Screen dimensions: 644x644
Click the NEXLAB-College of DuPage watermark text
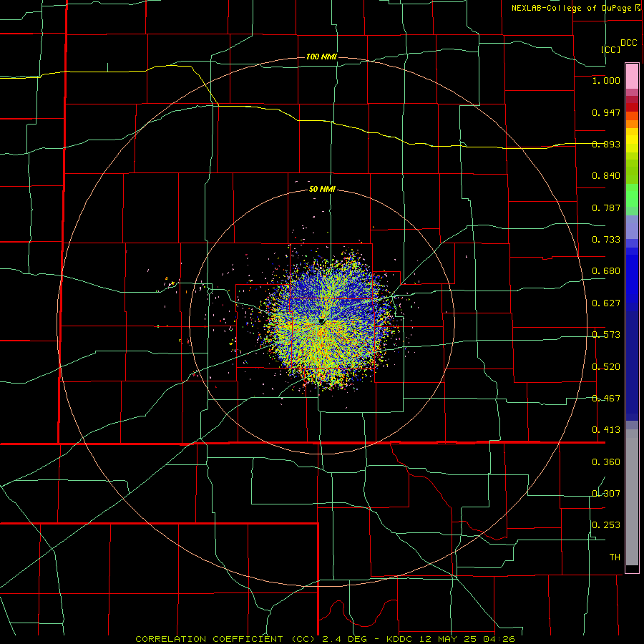click(x=572, y=8)
